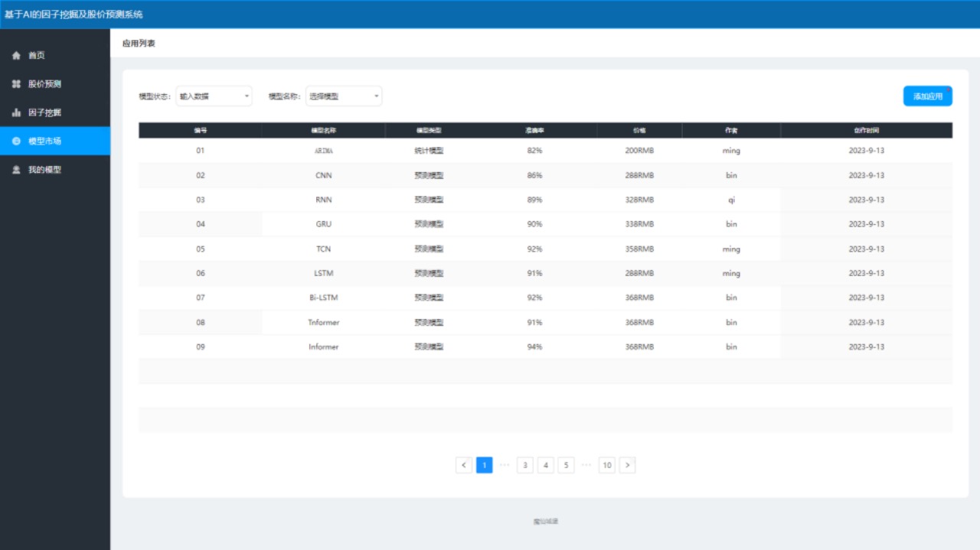Viewport: 980px width, 550px height.
Task: Click the 我的模型 user icon
Action: click(x=16, y=170)
